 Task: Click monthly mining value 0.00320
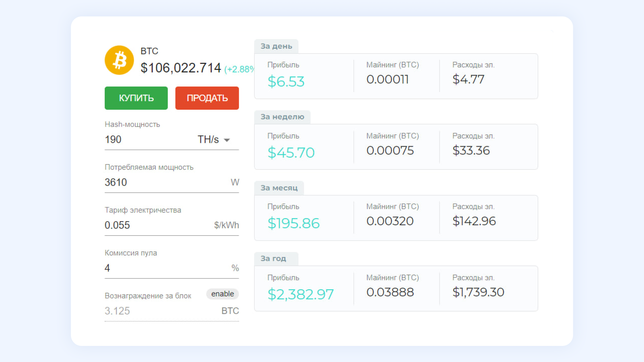coord(390,221)
